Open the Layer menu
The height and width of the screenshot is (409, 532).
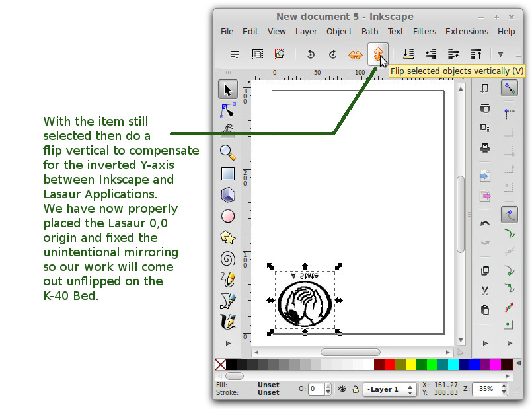pyautogui.click(x=306, y=32)
